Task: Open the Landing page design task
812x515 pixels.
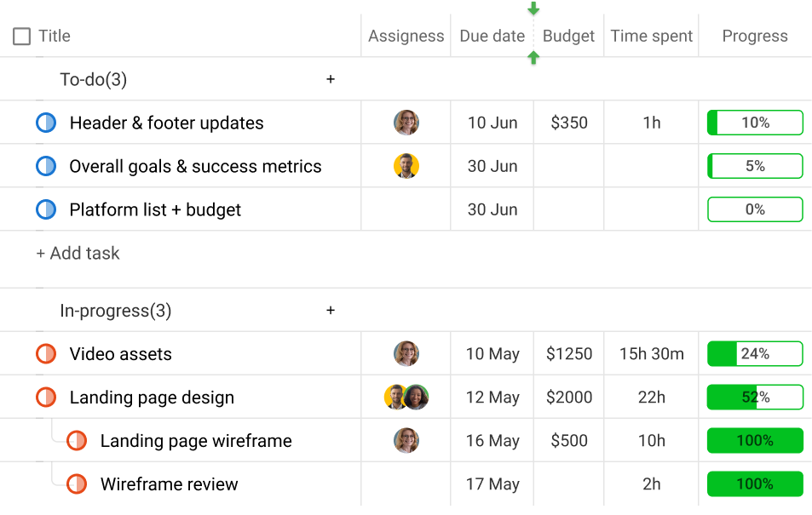Action: pyautogui.click(x=152, y=397)
